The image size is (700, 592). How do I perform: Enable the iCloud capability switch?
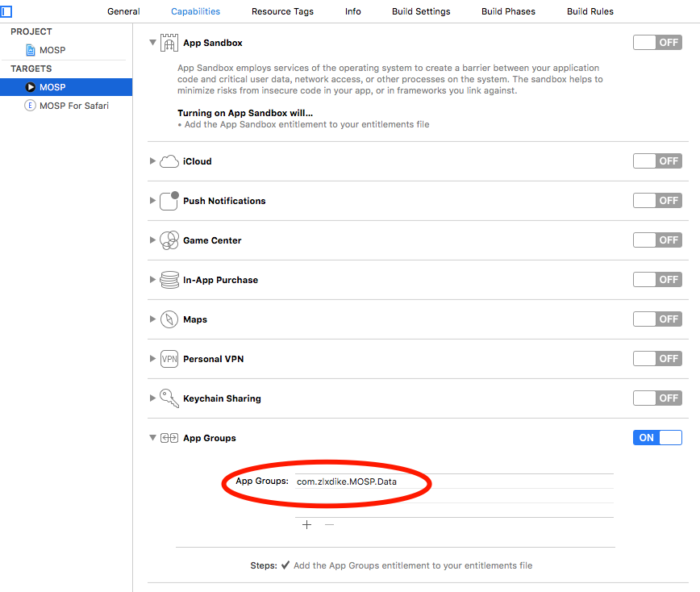657,161
